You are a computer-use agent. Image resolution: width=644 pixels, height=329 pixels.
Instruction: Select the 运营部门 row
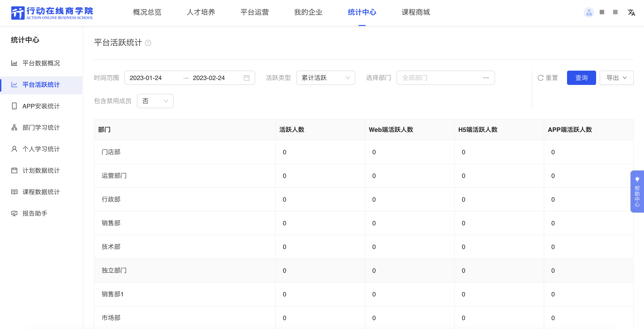coord(364,176)
